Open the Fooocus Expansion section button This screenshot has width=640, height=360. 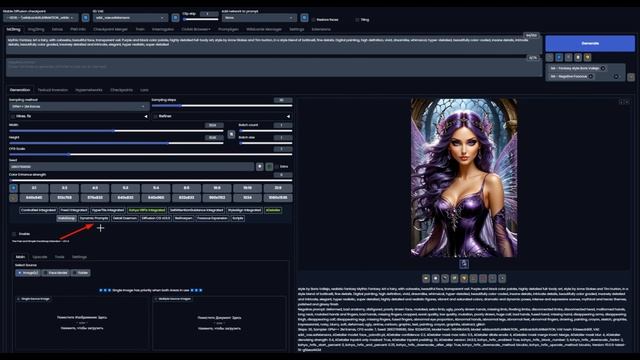[212, 218]
